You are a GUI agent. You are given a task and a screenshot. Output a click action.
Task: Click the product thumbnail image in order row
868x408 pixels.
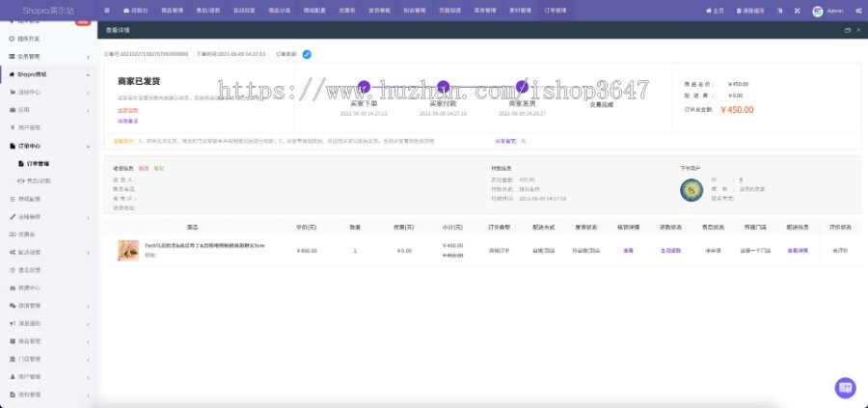pyautogui.click(x=128, y=250)
